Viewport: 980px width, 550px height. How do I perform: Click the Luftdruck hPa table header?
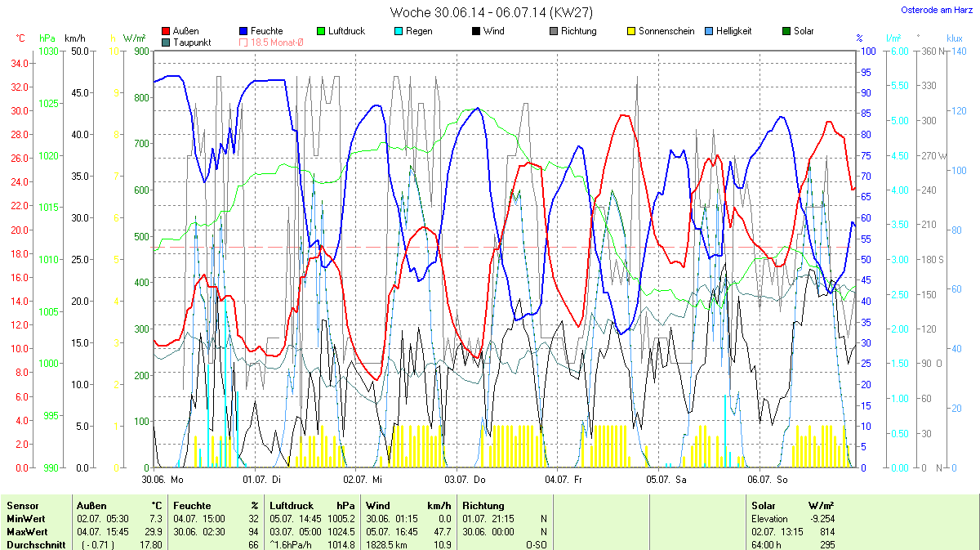point(314,506)
